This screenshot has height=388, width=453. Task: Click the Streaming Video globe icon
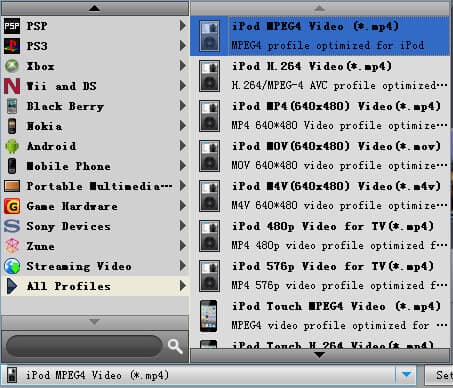[x=12, y=266]
